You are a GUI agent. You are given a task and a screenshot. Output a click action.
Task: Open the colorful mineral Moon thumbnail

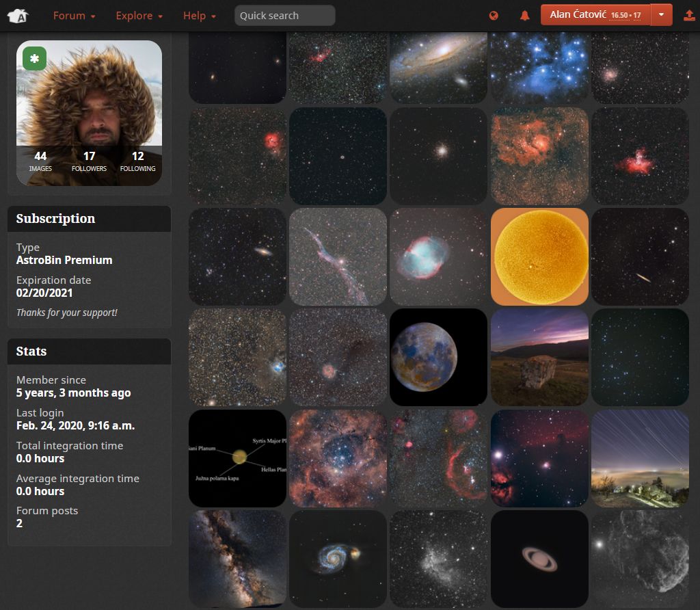pos(438,357)
